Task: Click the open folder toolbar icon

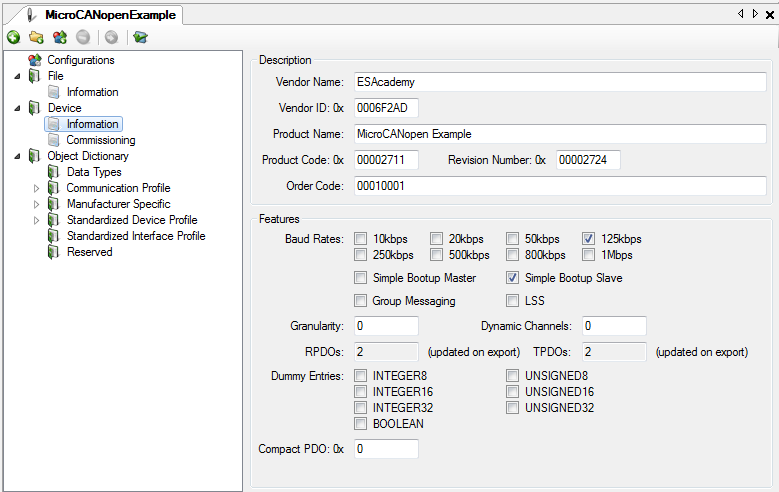Action: click(x=36, y=37)
